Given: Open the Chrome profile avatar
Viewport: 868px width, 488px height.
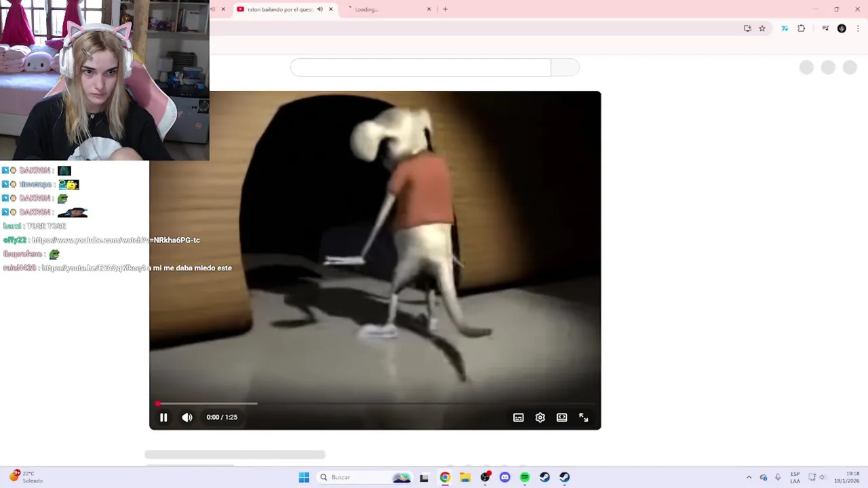Looking at the screenshot, I should pyautogui.click(x=842, y=28).
